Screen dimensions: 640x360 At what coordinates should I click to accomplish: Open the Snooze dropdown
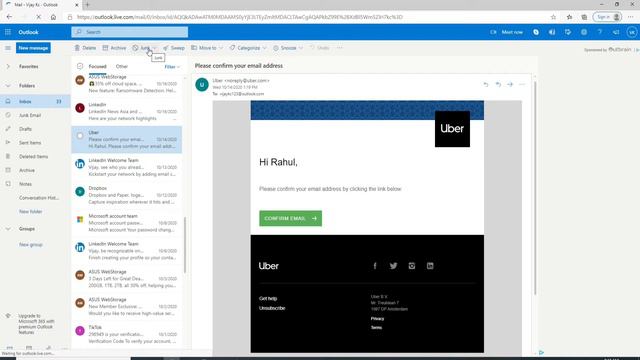288,48
